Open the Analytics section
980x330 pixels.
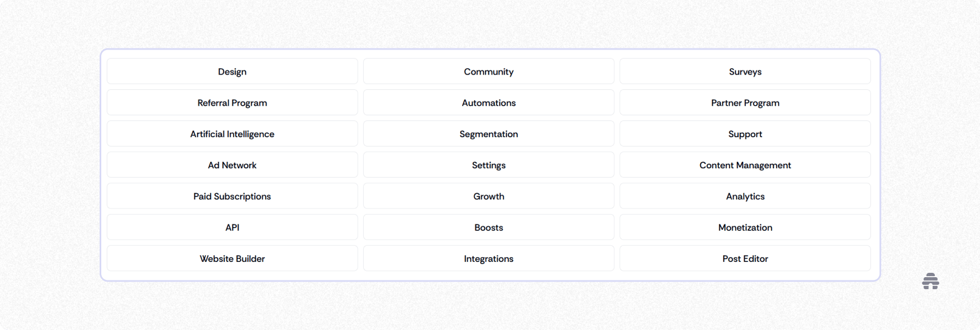[x=745, y=196]
